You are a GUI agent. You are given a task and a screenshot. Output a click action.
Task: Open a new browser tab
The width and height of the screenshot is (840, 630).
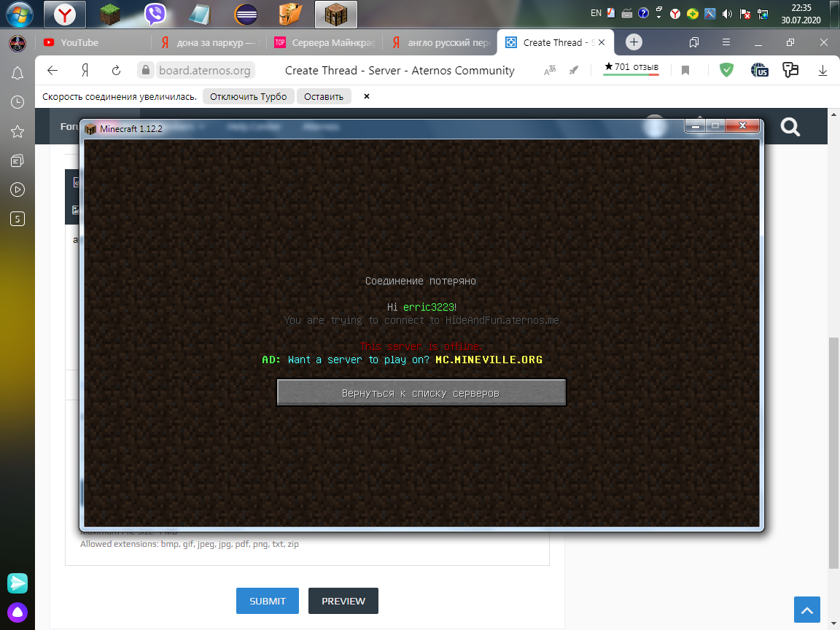point(634,42)
